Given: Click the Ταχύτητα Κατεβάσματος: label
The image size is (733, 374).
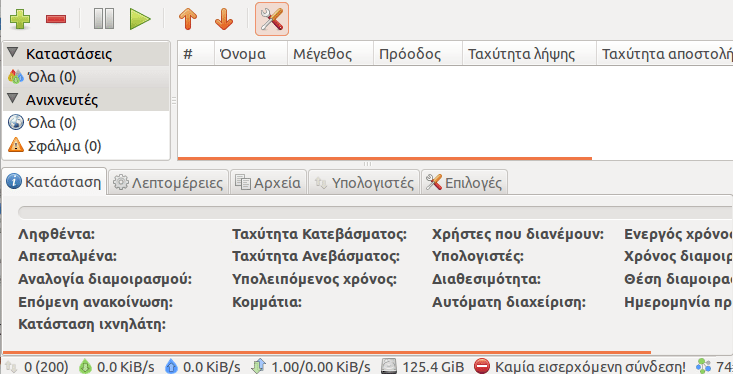Looking at the screenshot, I should pos(319,234).
